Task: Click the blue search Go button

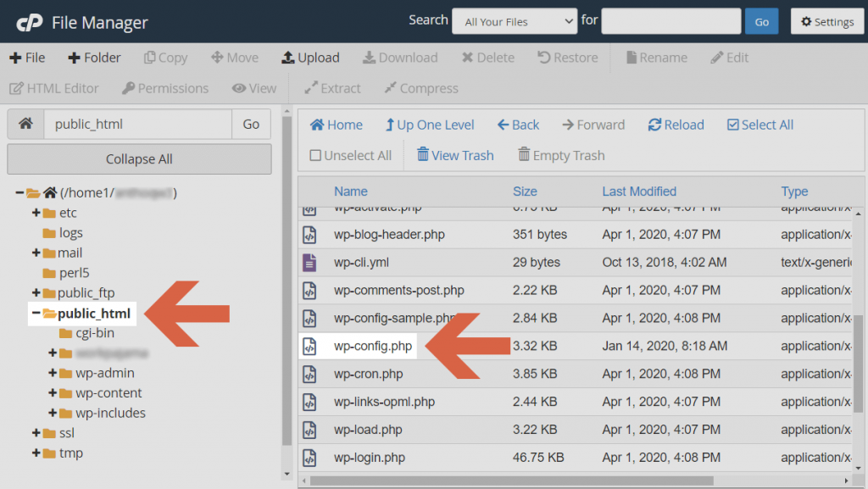Action: [761, 22]
